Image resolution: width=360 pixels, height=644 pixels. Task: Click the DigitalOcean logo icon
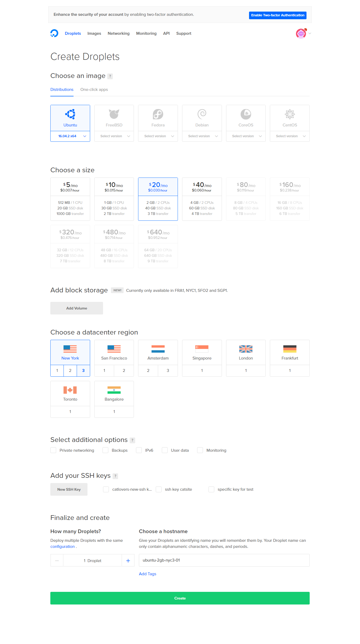coord(54,33)
